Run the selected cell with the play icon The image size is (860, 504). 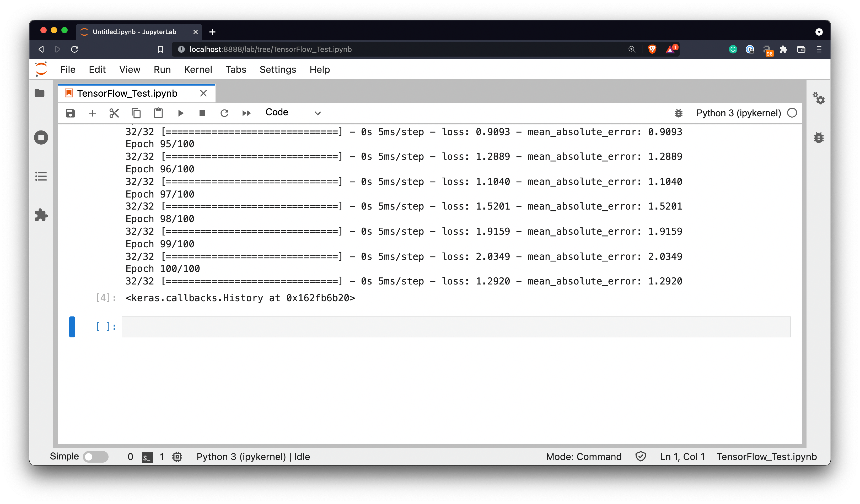181,113
